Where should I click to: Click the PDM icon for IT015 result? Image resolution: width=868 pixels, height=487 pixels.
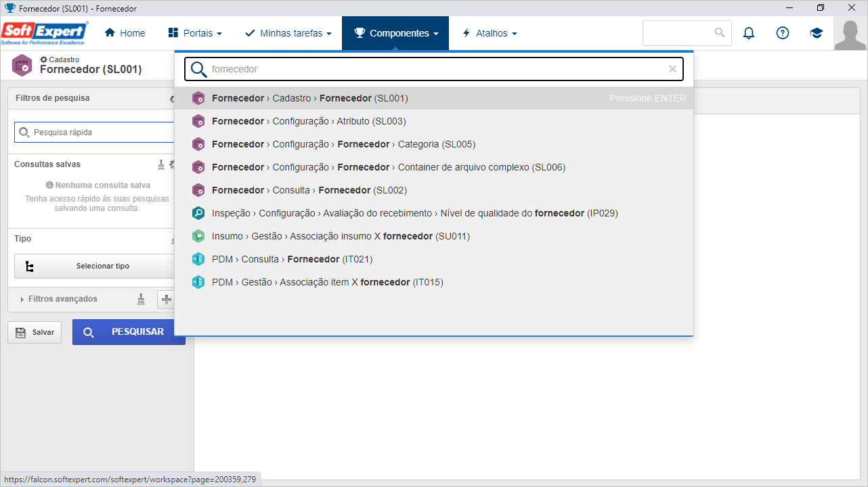pos(198,282)
